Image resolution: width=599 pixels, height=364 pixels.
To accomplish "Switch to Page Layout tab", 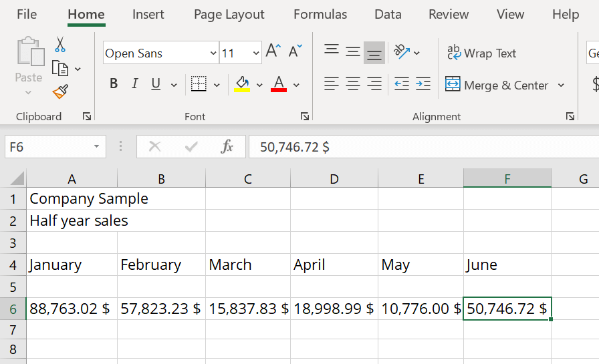I will 229,15.
